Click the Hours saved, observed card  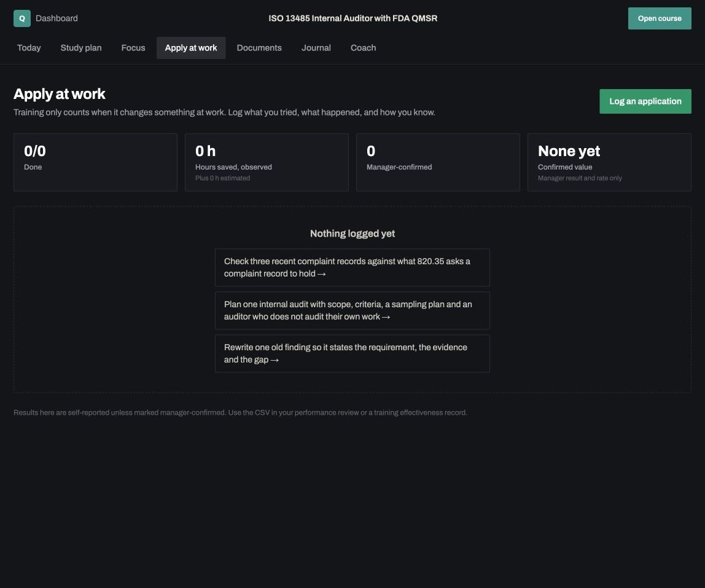(267, 162)
